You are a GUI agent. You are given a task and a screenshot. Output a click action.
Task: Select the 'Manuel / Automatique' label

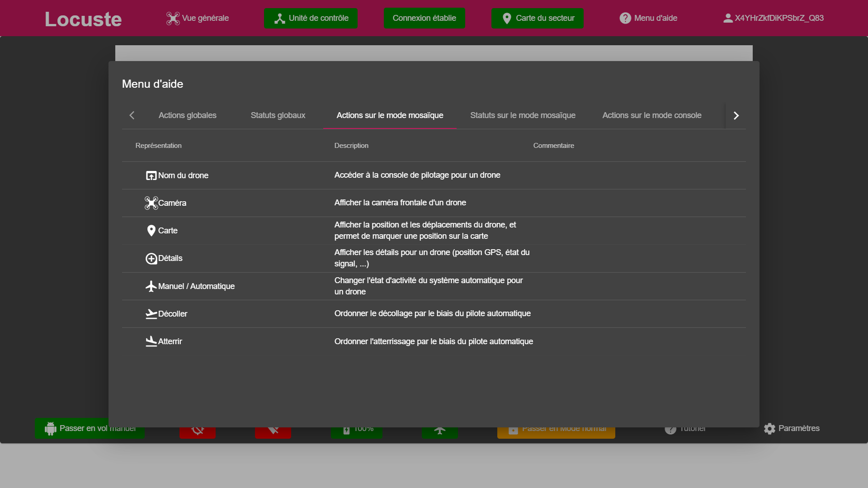196,286
